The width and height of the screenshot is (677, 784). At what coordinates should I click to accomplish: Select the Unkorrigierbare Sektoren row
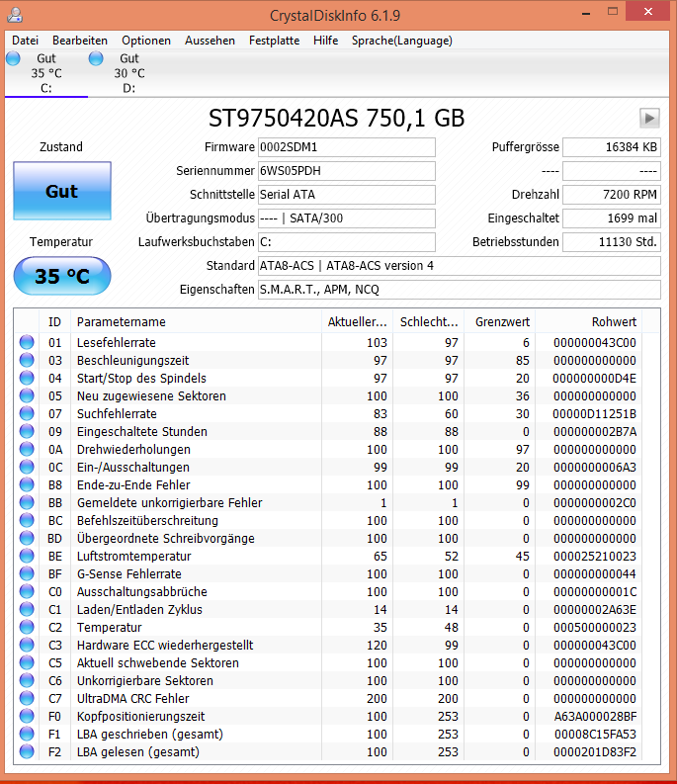[330, 681]
